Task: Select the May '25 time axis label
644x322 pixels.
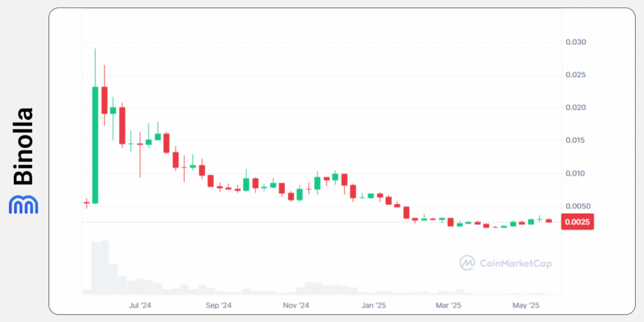Action: pos(526,306)
